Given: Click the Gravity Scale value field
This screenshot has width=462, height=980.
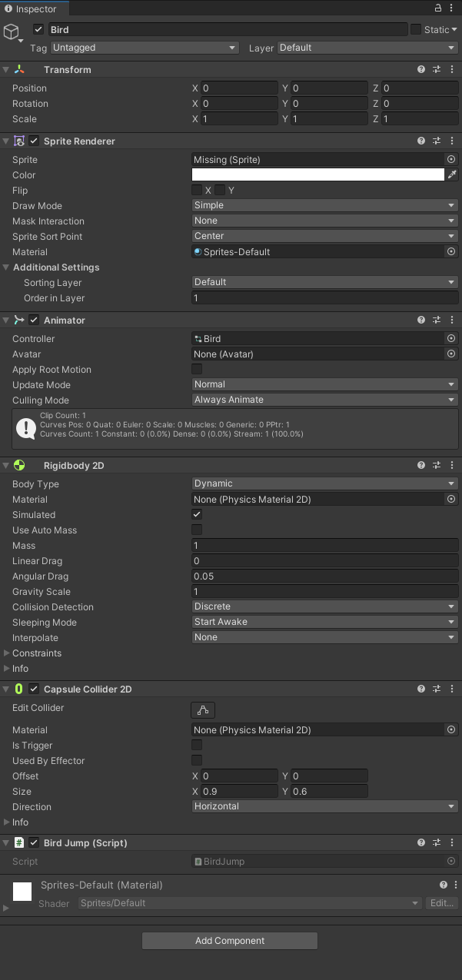Looking at the screenshot, I should (325, 591).
